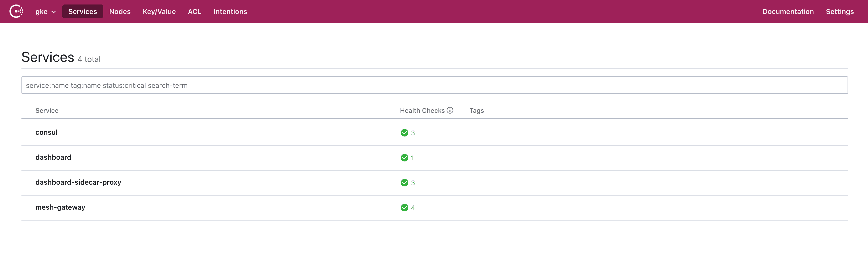Image resolution: width=868 pixels, height=263 pixels.
Task: Select the Services tab
Action: click(x=83, y=11)
